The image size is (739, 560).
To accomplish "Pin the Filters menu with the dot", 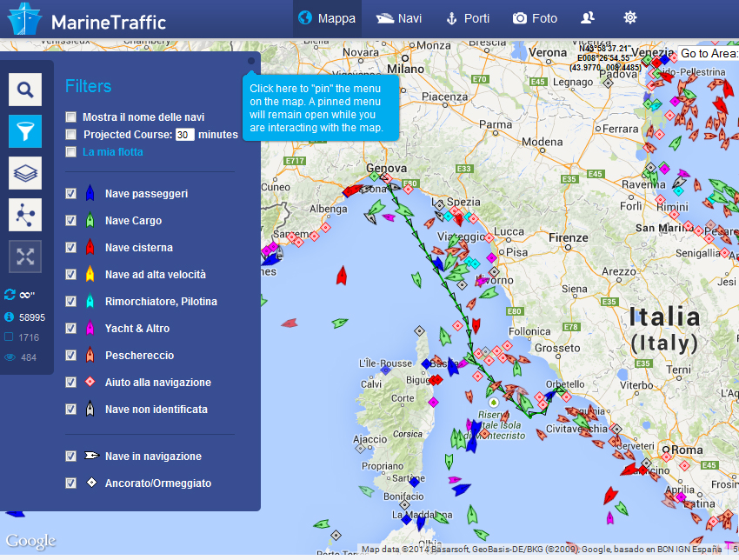I will pyautogui.click(x=251, y=61).
